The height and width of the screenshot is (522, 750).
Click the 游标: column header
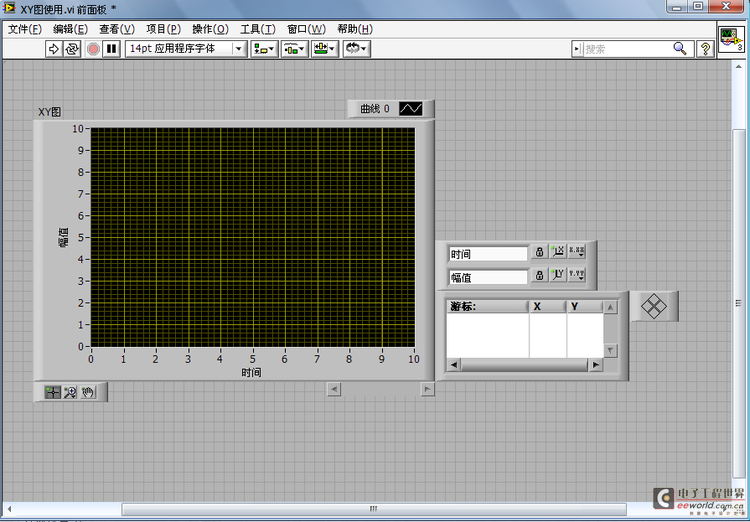(487, 307)
